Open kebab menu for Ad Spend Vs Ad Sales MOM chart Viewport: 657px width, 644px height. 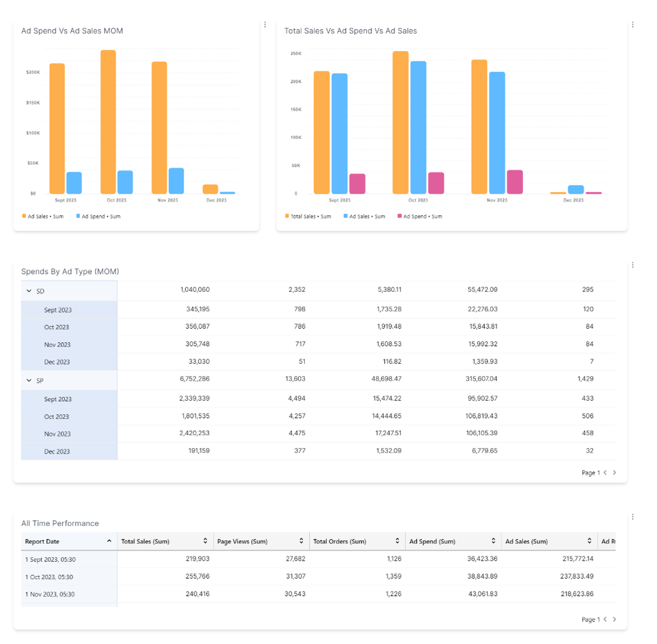265,25
